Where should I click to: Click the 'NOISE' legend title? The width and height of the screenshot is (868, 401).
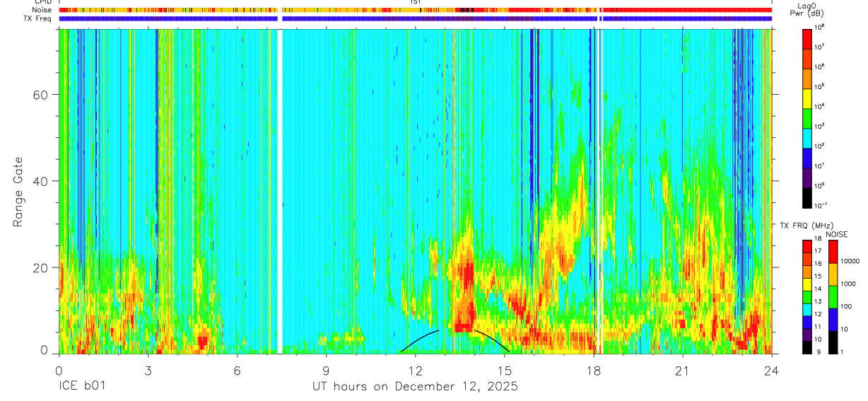(838, 233)
